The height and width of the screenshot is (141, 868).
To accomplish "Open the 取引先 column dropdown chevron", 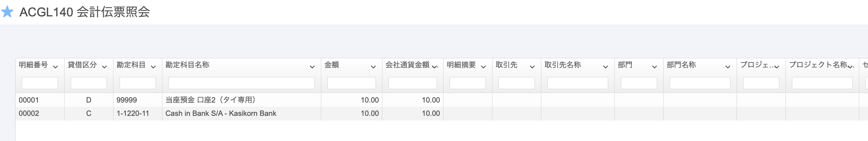I will (x=532, y=67).
